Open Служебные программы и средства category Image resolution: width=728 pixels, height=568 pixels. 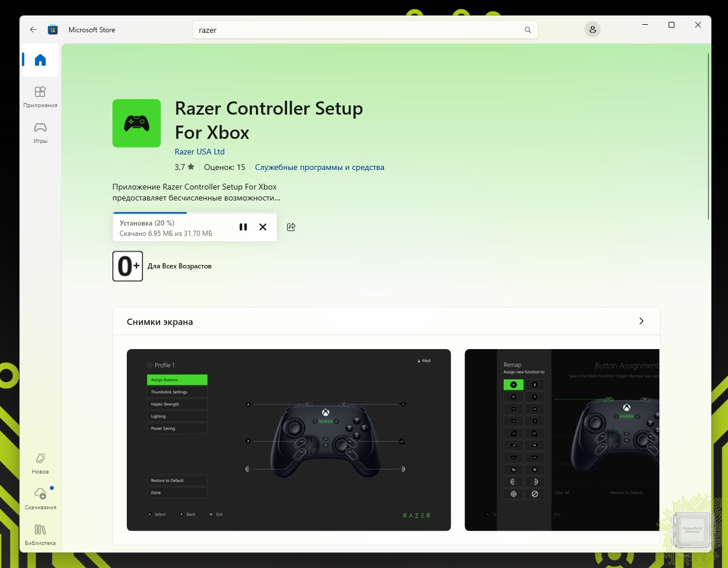(319, 167)
